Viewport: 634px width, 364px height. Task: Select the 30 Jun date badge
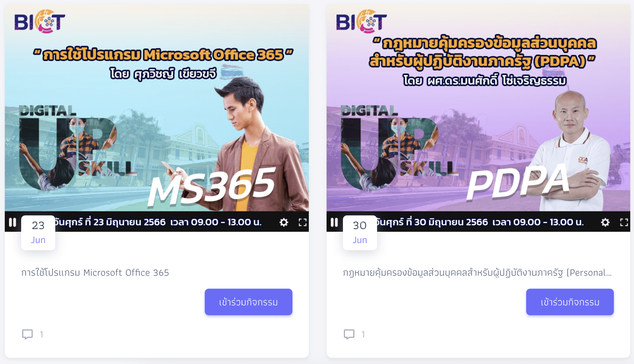360,233
